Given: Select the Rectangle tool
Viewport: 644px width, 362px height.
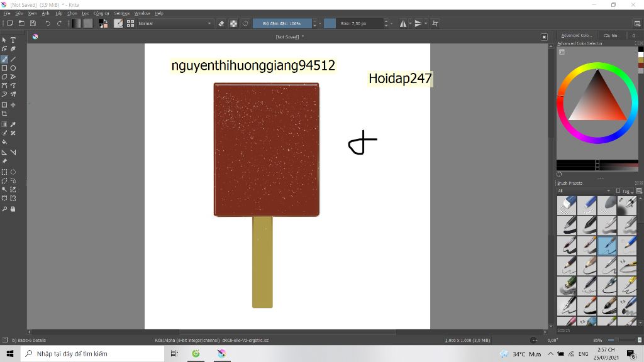Looking at the screenshot, I should [4, 68].
